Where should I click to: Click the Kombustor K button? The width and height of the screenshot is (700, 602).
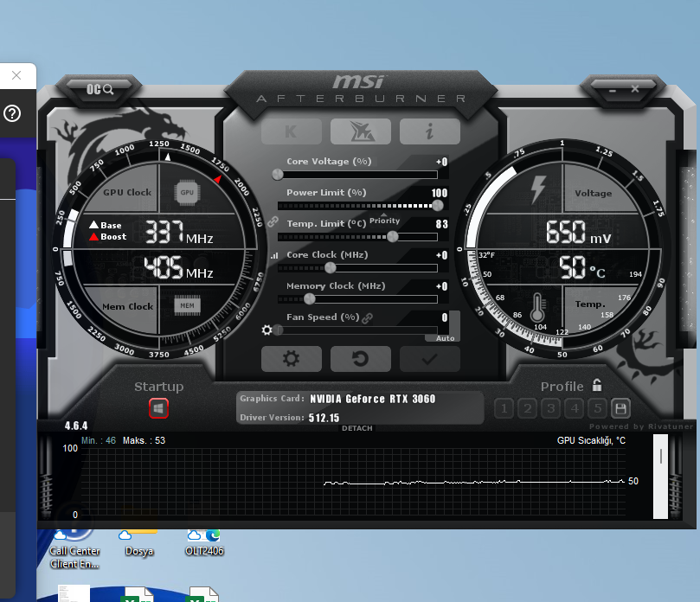[291, 131]
